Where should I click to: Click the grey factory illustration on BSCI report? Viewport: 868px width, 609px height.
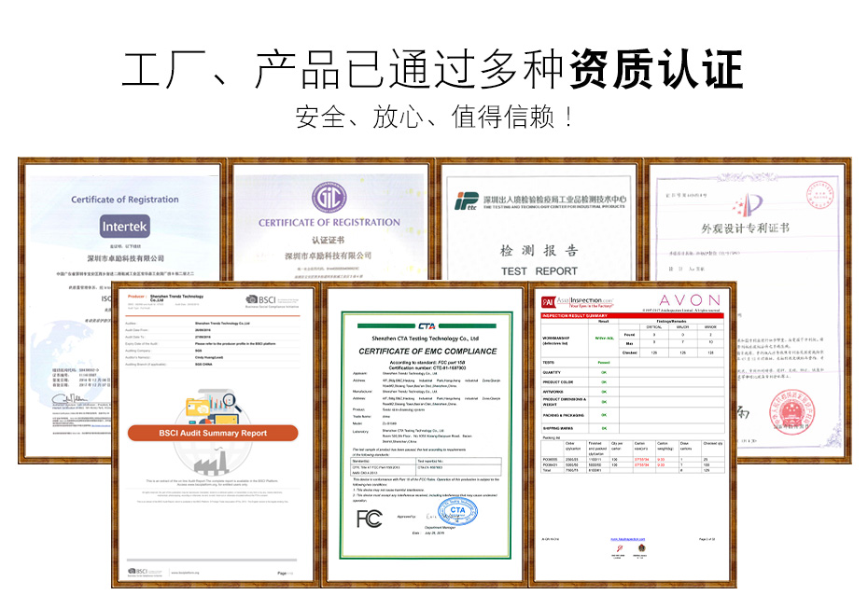click(x=211, y=461)
